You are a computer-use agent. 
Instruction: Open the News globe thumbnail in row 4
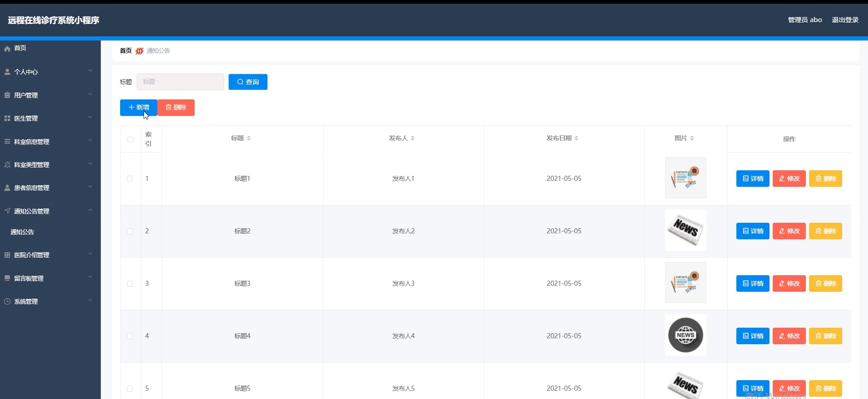pos(685,335)
